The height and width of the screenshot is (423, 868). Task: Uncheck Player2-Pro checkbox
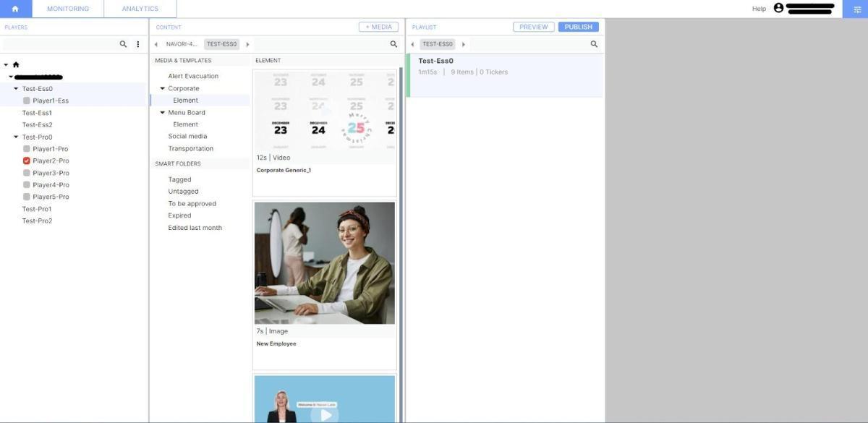(27, 161)
